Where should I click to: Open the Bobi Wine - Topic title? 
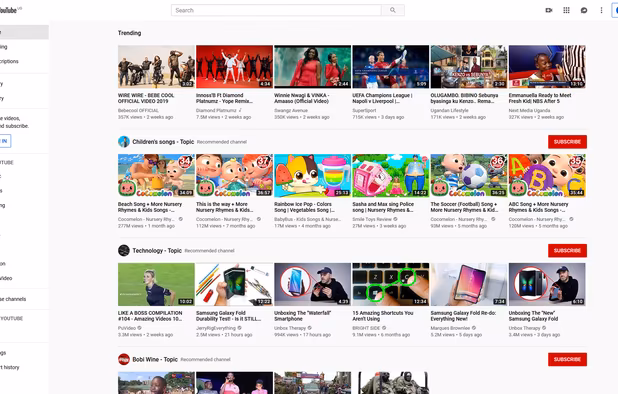[x=155, y=359]
